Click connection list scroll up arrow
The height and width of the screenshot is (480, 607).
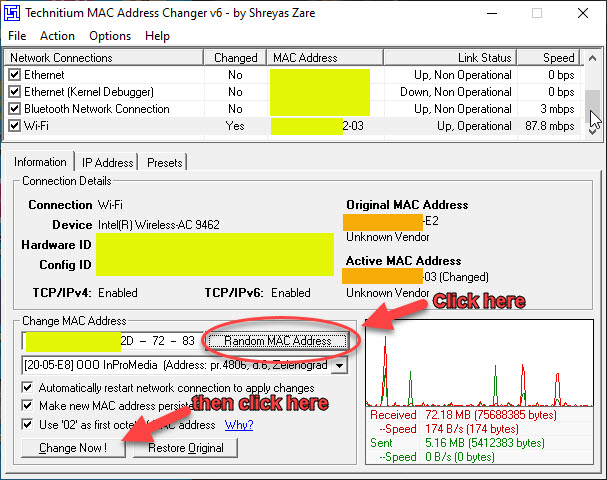pyautogui.click(x=592, y=58)
